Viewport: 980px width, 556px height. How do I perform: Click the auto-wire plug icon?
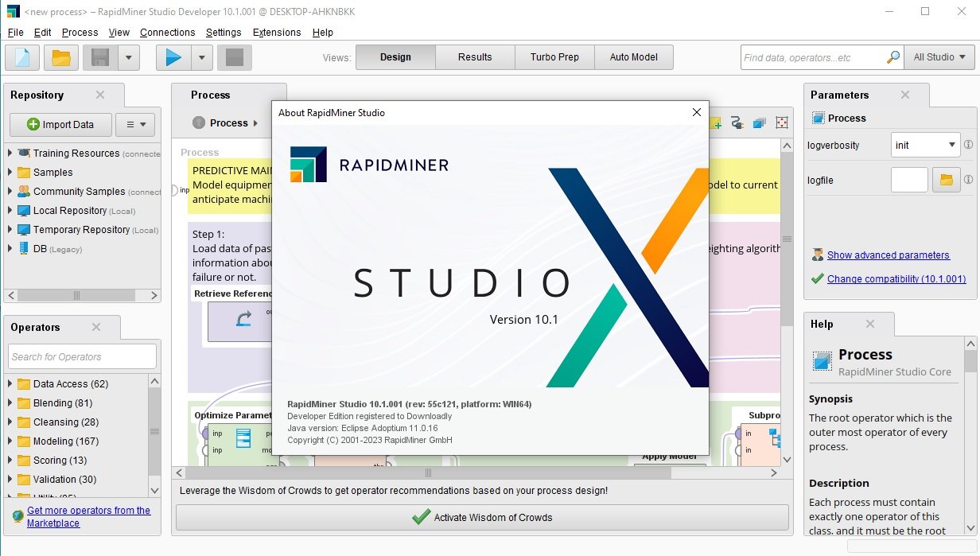(737, 123)
